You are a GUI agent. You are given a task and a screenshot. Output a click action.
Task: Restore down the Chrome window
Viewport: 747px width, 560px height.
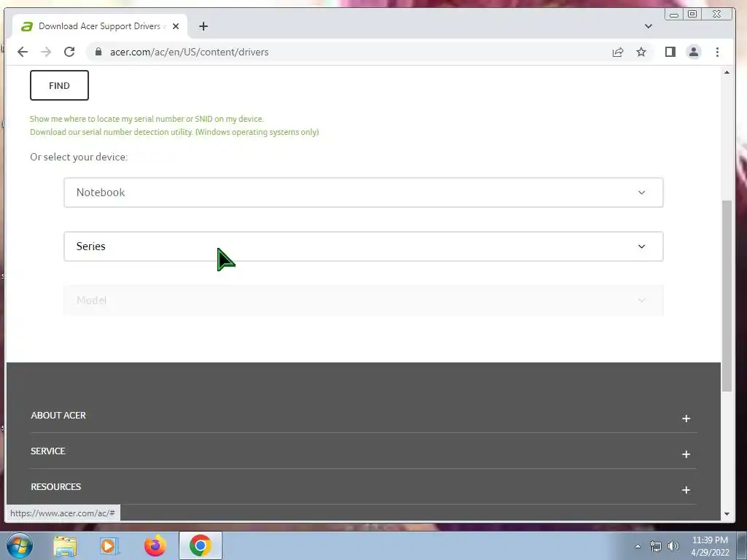[x=692, y=15]
